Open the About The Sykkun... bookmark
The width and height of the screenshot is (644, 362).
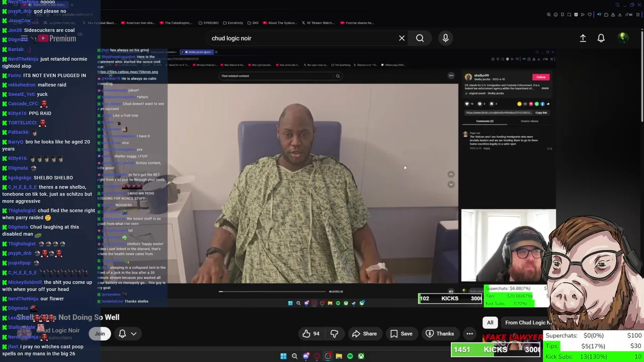(x=280, y=23)
